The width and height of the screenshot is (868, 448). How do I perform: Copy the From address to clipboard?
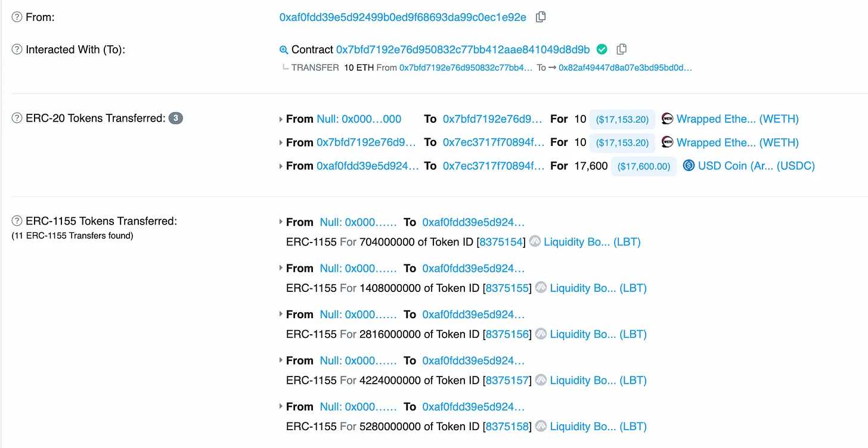[541, 17]
